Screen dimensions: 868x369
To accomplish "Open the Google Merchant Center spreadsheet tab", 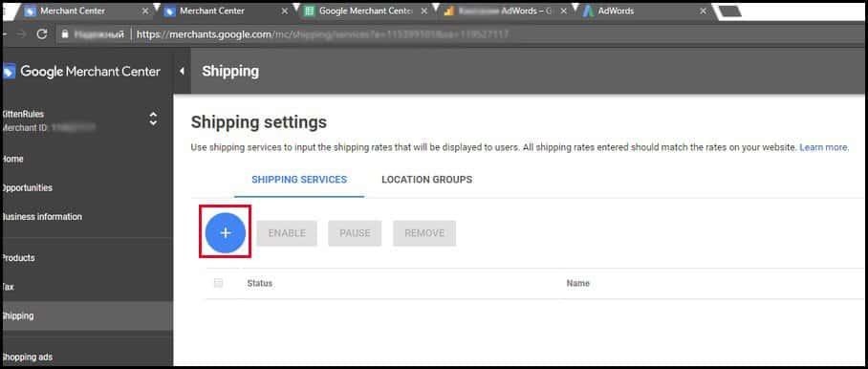I will (365, 11).
